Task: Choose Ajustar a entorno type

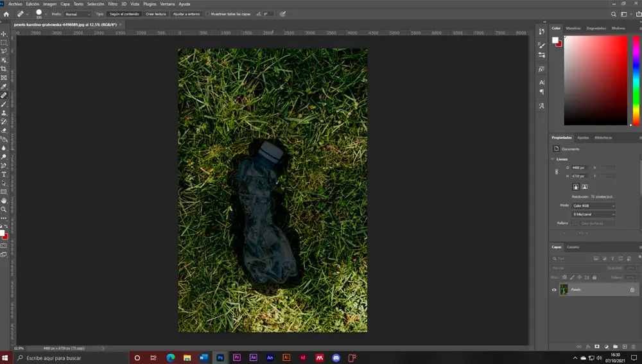Action: 186,14
